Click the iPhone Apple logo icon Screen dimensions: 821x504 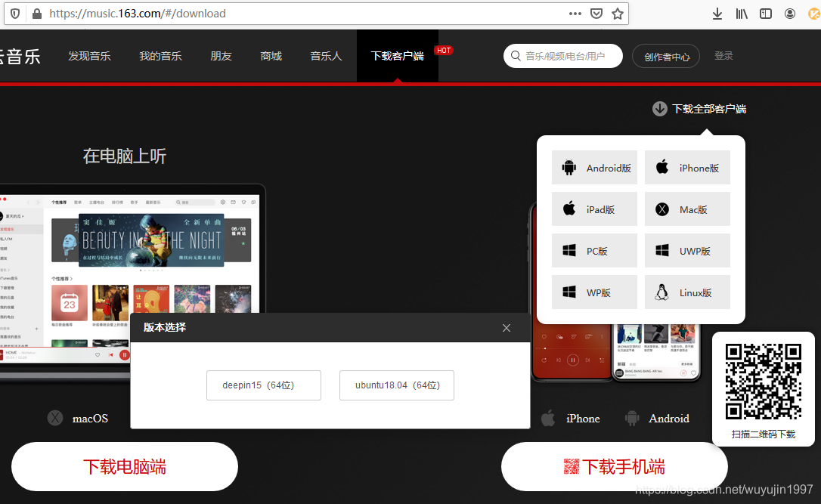pos(547,418)
